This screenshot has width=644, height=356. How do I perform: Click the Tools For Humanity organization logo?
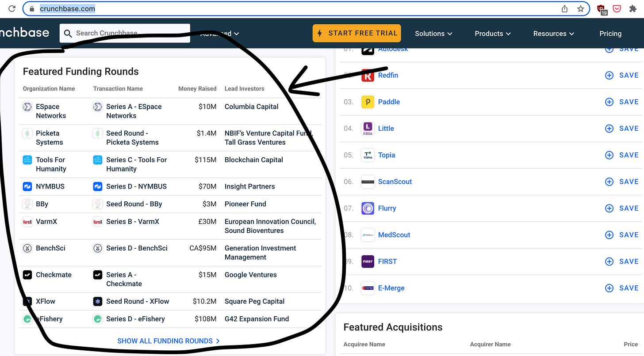(x=27, y=160)
